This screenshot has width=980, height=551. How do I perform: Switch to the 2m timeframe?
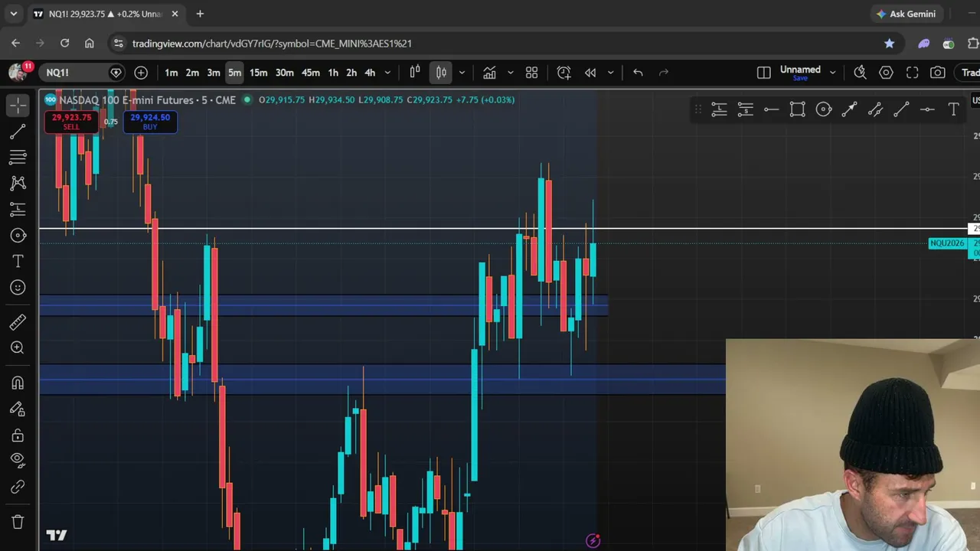192,73
